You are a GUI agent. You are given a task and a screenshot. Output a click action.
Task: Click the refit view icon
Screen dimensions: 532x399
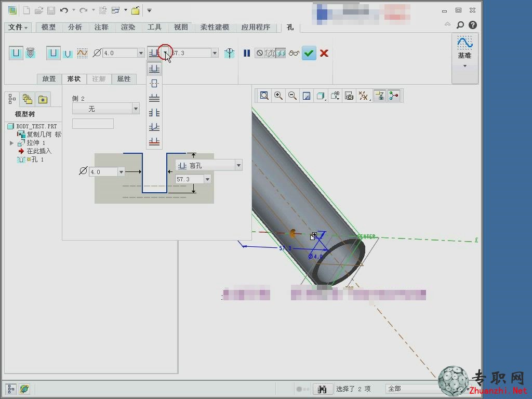(264, 96)
